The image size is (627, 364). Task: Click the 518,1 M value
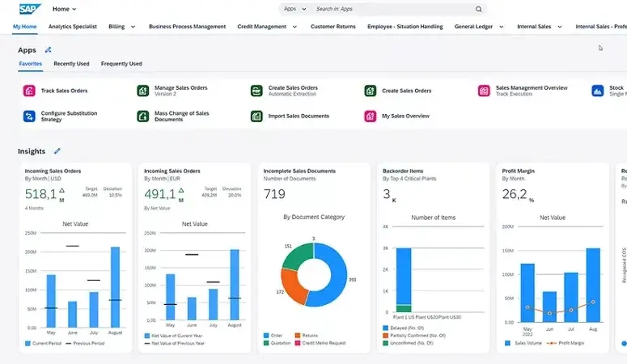(44, 194)
